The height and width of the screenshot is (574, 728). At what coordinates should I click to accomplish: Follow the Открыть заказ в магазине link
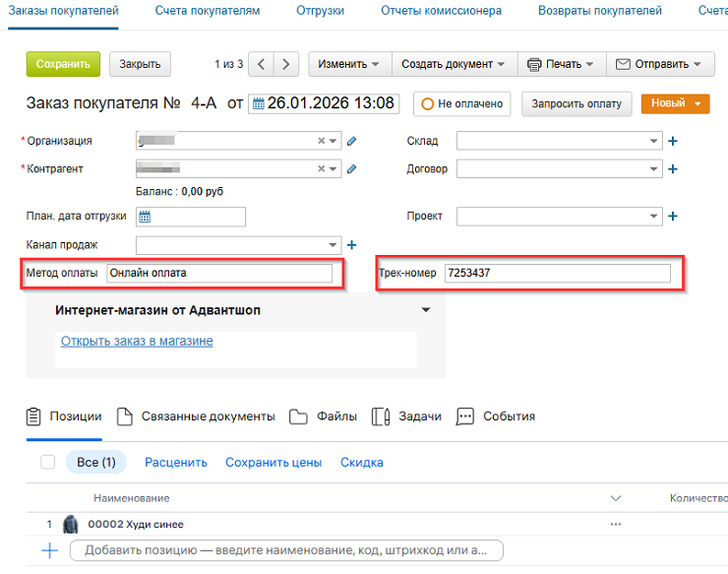coord(137,342)
